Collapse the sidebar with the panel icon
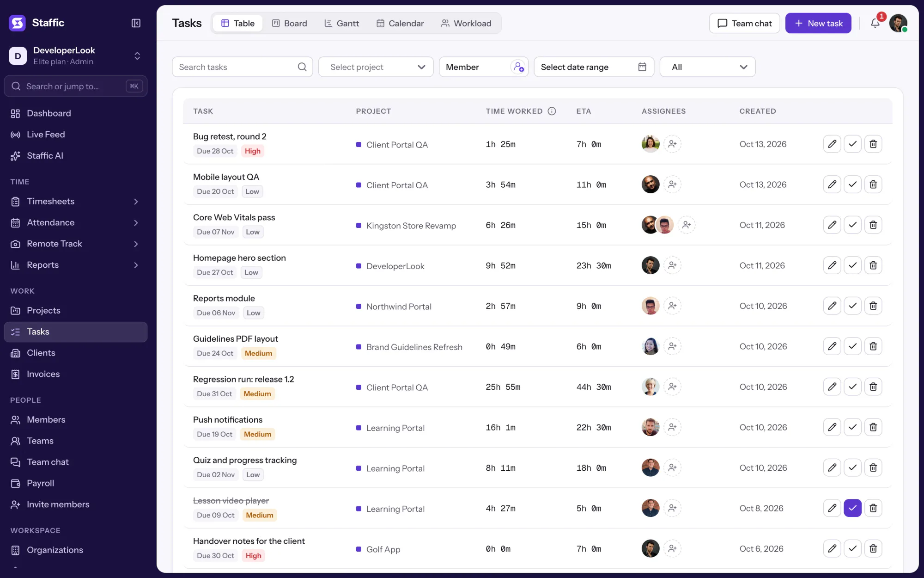The image size is (924, 578). tap(136, 23)
